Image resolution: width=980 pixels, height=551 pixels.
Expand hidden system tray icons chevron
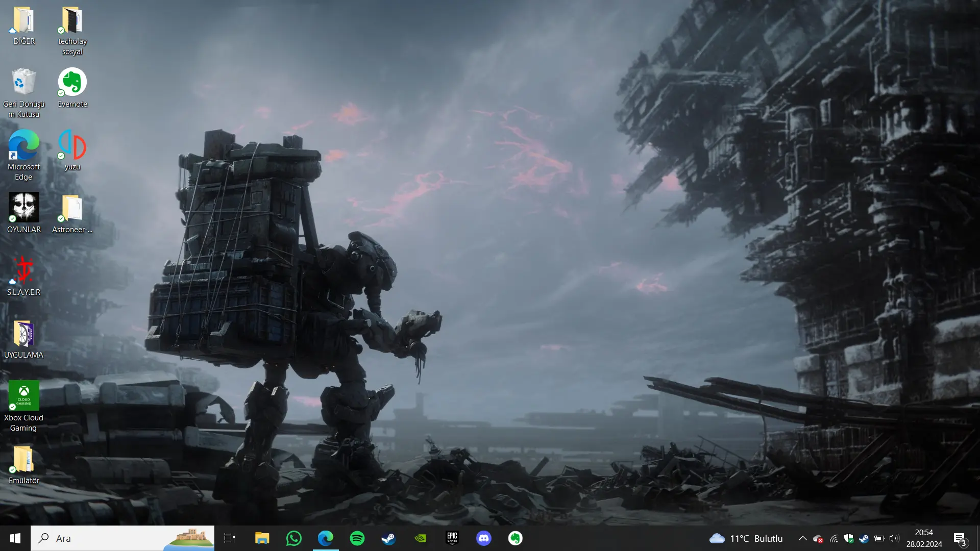coord(802,538)
